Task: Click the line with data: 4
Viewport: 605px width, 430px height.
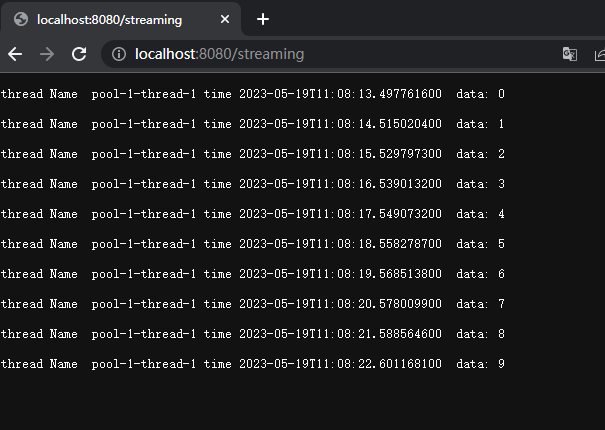Action: pos(253,214)
